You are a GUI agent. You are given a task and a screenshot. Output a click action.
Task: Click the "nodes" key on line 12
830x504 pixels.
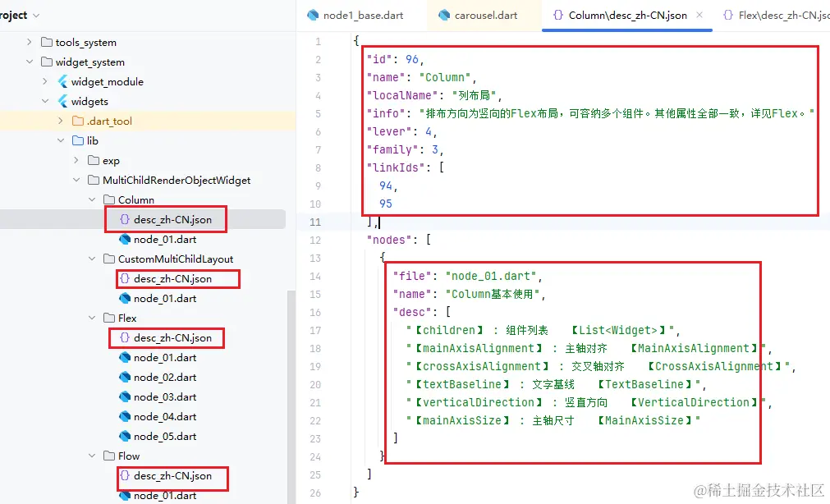[389, 240]
